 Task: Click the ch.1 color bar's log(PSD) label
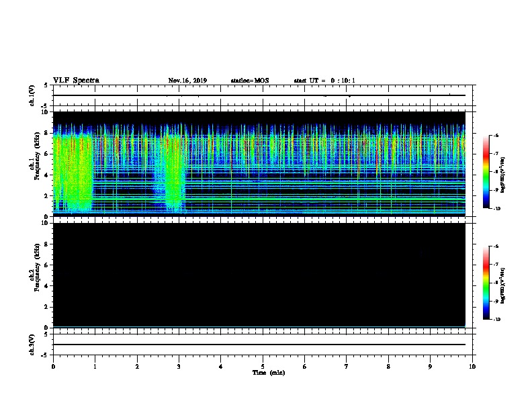pos(502,175)
